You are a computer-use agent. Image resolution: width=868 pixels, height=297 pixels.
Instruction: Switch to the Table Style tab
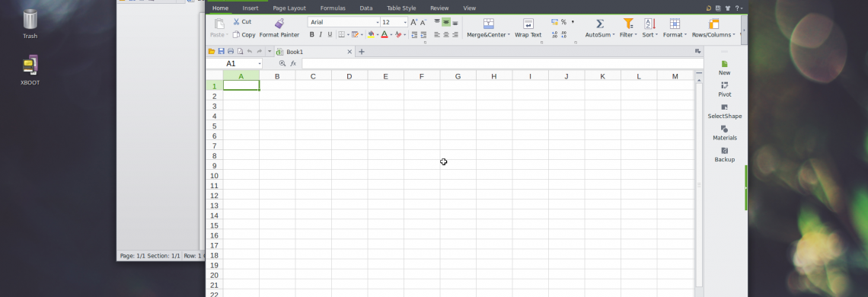(x=401, y=8)
